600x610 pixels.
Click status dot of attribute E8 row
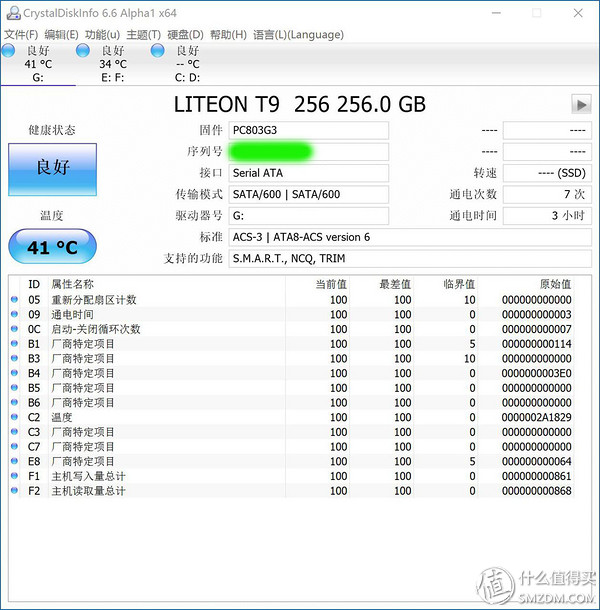point(14,461)
